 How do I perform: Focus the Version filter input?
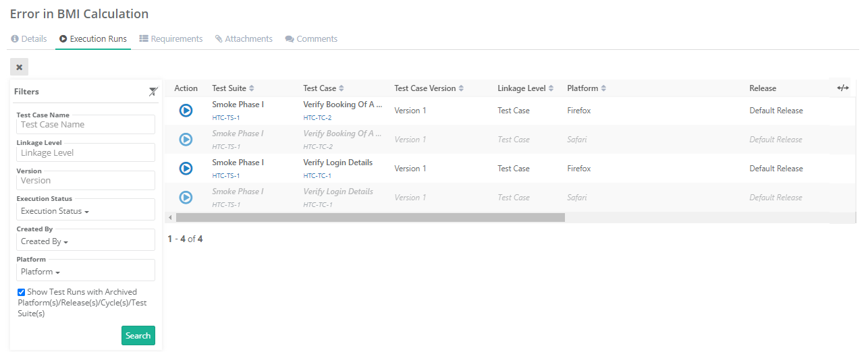(x=86, y=181)
